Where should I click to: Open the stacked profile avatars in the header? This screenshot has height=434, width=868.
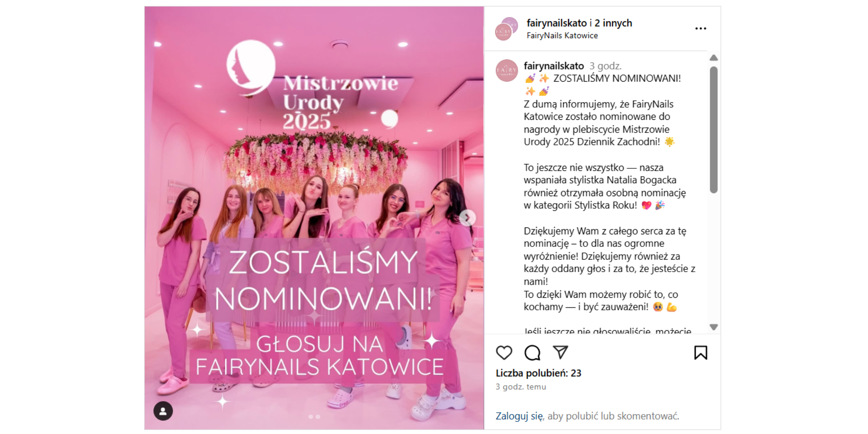(506, 29)
